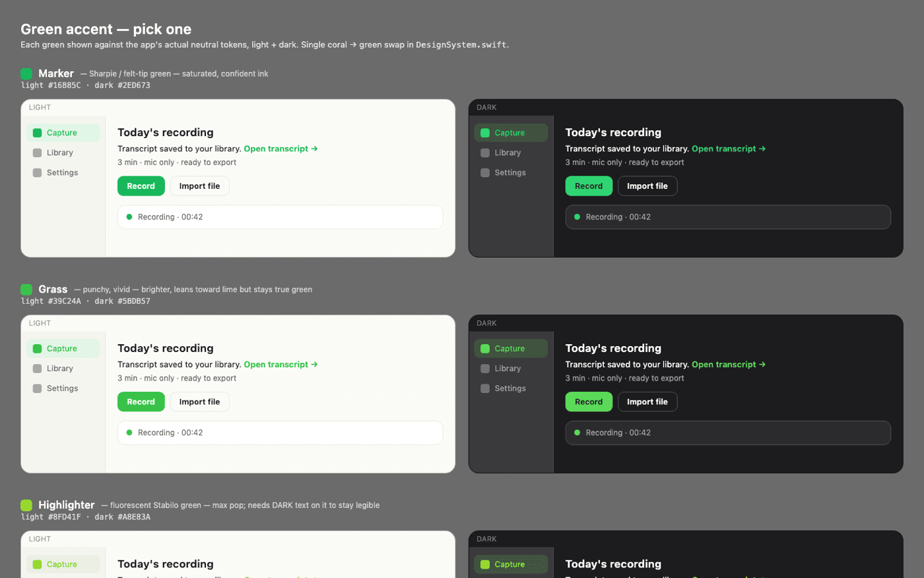
Task: Select Library in Marker dark panel sidebar
Action: 511,153
